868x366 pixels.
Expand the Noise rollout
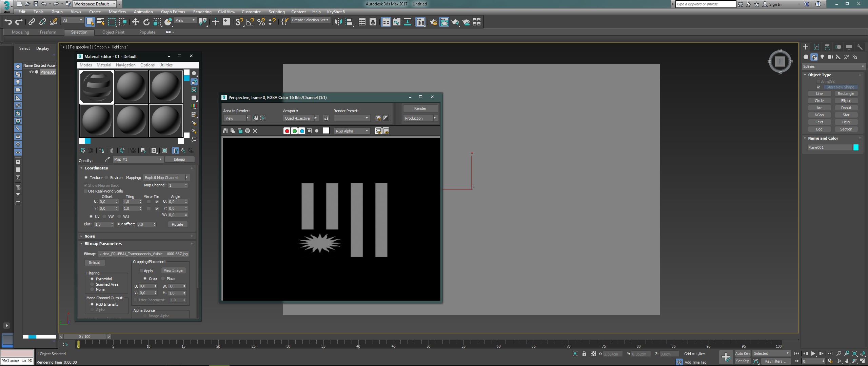click(90, 236)
